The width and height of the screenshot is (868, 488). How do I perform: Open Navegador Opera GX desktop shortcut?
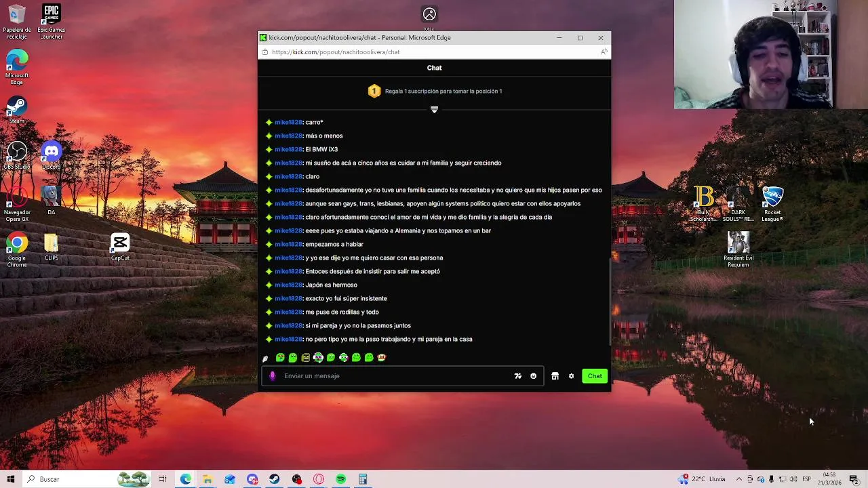coord(17,205)
